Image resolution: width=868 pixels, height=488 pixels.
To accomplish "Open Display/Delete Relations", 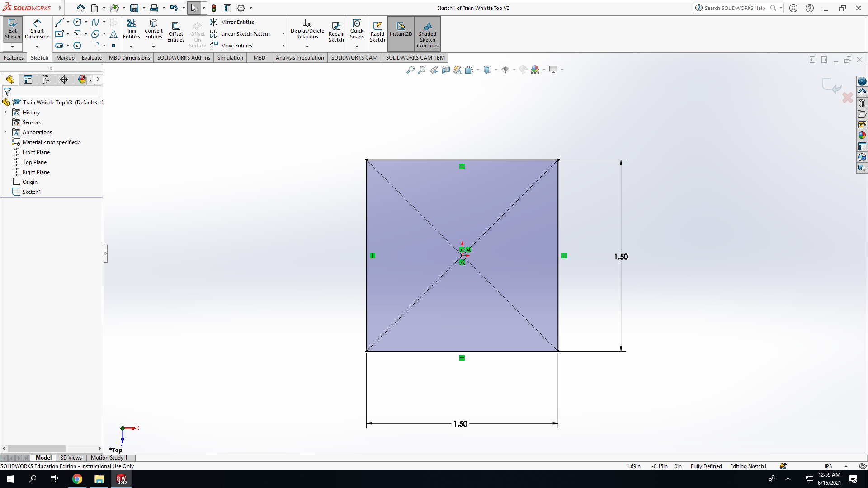I will 307,29.
